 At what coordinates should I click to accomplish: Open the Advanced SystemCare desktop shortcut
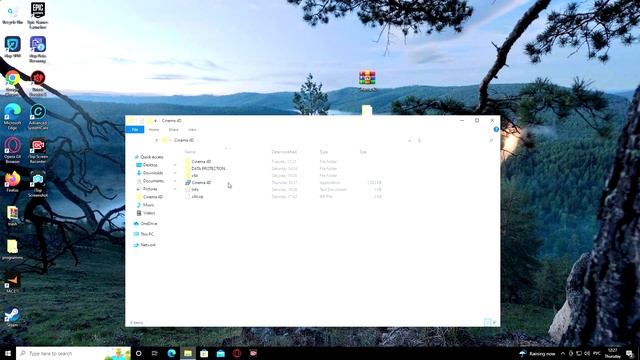click(x=38, y=116)
